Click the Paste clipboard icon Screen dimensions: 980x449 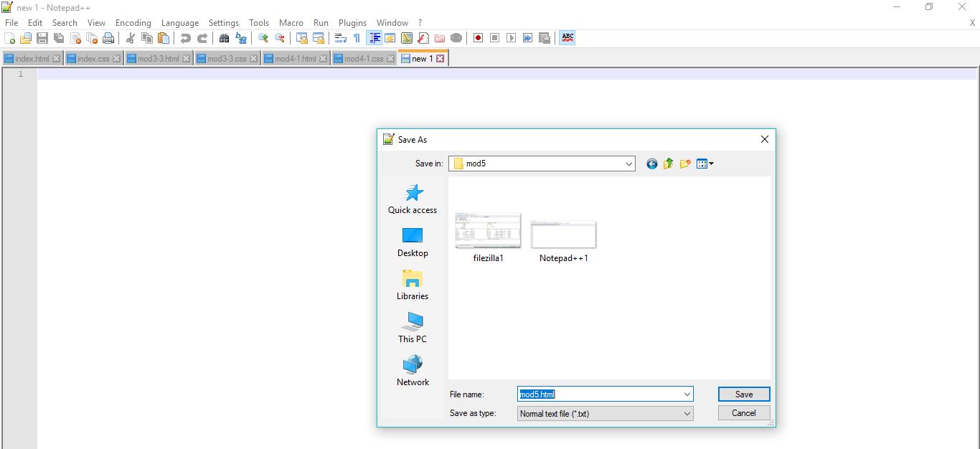[x=164, y=38]
